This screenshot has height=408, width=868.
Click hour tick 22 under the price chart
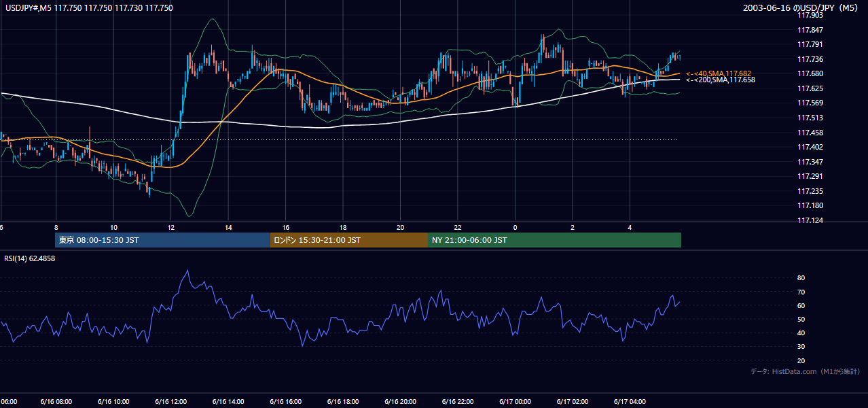pyautogui.click(x=458, y=227)
